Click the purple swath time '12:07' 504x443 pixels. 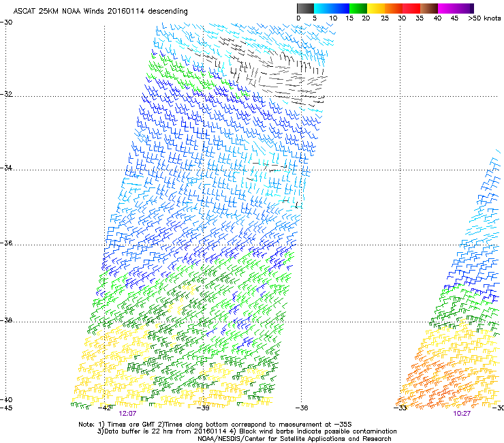point(127,414)
